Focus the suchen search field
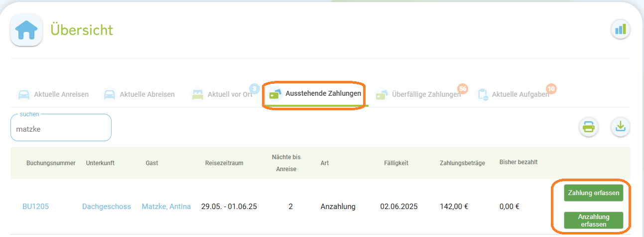The height and width of the screenshot is (237, 644). point(61,128)
